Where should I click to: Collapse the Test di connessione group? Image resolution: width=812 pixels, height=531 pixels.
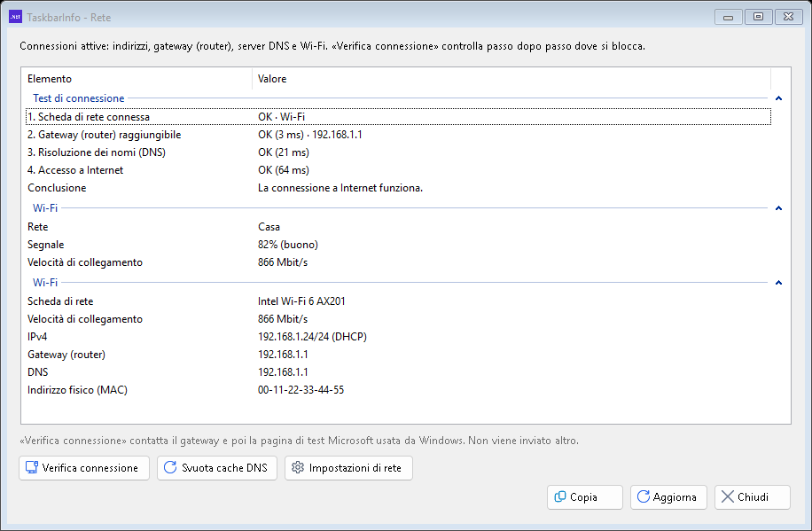(778, 98)
